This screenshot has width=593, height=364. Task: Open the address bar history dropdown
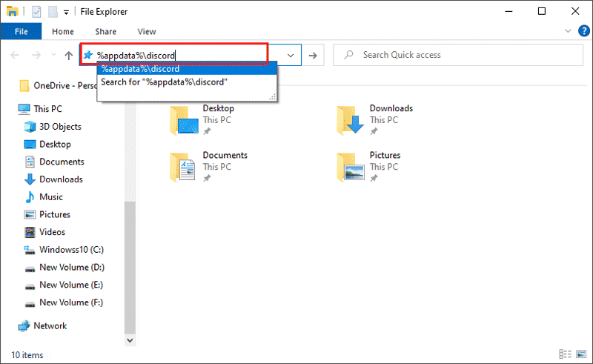point(291,56)
